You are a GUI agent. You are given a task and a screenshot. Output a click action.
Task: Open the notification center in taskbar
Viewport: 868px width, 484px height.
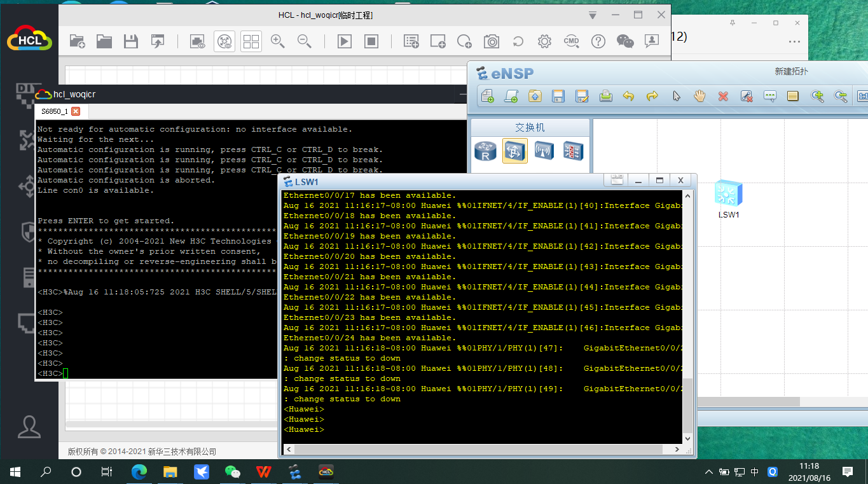pyautogui.click(x=847, y=472)
